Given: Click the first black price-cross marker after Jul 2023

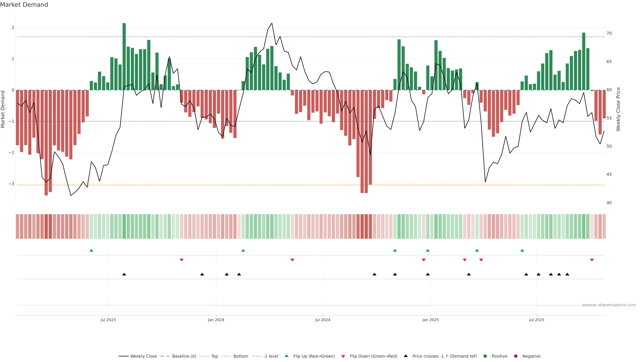Looking at the screenshot, I should click(124, 274).
